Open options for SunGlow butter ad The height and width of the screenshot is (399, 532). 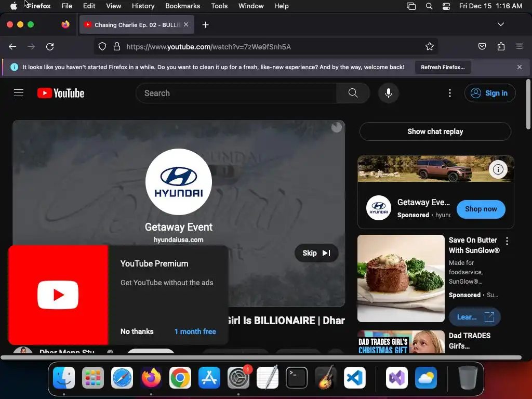(x=507, y=241)
